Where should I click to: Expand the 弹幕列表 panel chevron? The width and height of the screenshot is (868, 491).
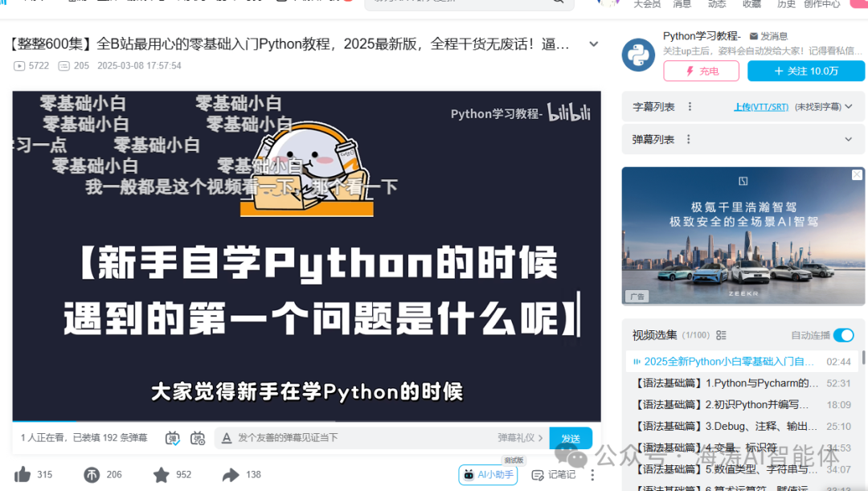tap(848, 139)
